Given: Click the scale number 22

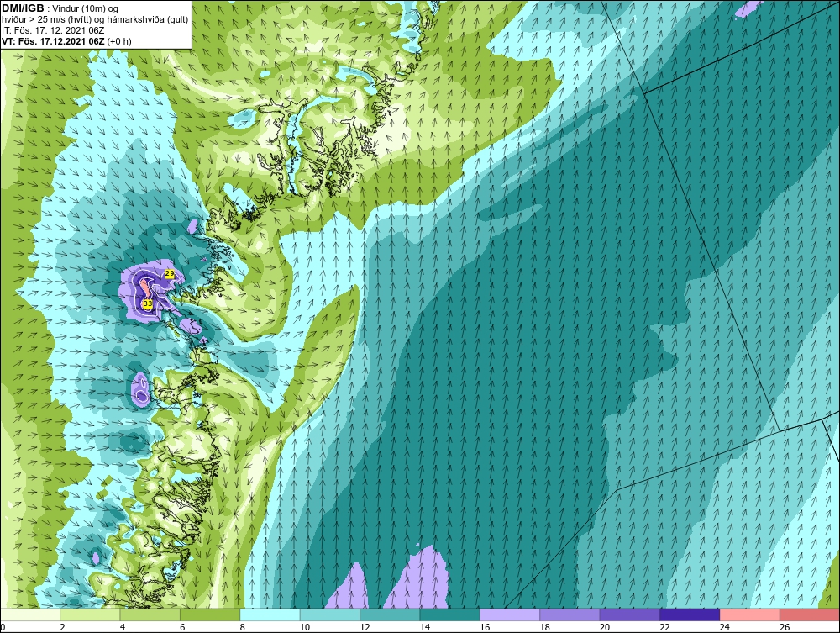Looking at the screenshot, I should point(664,627).
